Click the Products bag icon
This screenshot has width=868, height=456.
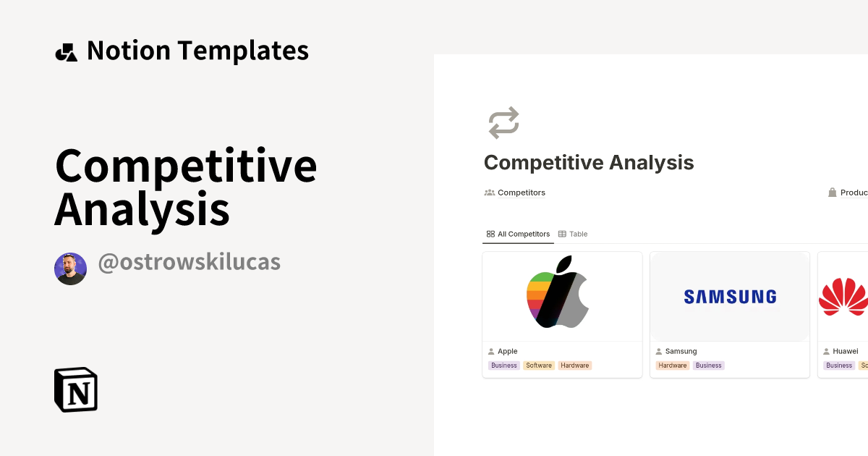[x=832, y=193]
